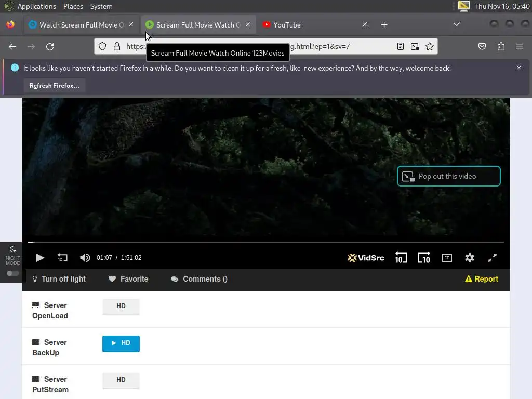
Task: Play the video with the play button
Action: [x=40, y=258]
